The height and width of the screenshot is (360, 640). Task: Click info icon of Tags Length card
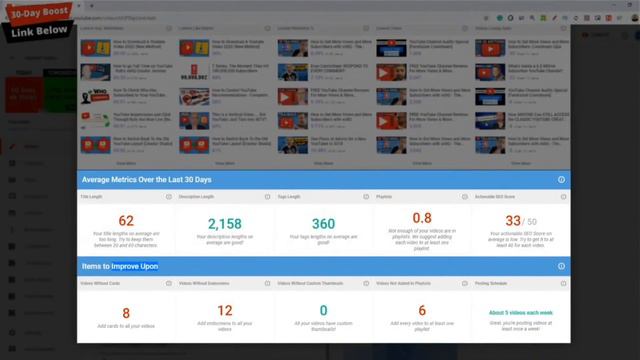coord(366,197)
